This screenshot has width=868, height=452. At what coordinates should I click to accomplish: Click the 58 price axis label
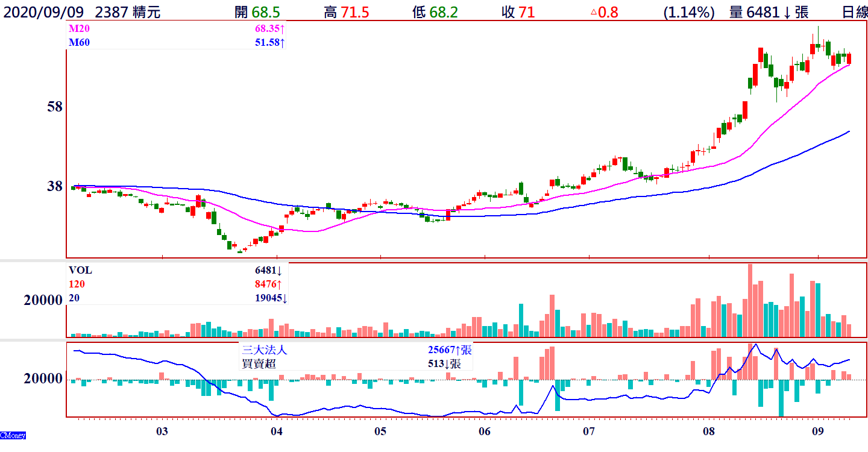tap(55, 107)
